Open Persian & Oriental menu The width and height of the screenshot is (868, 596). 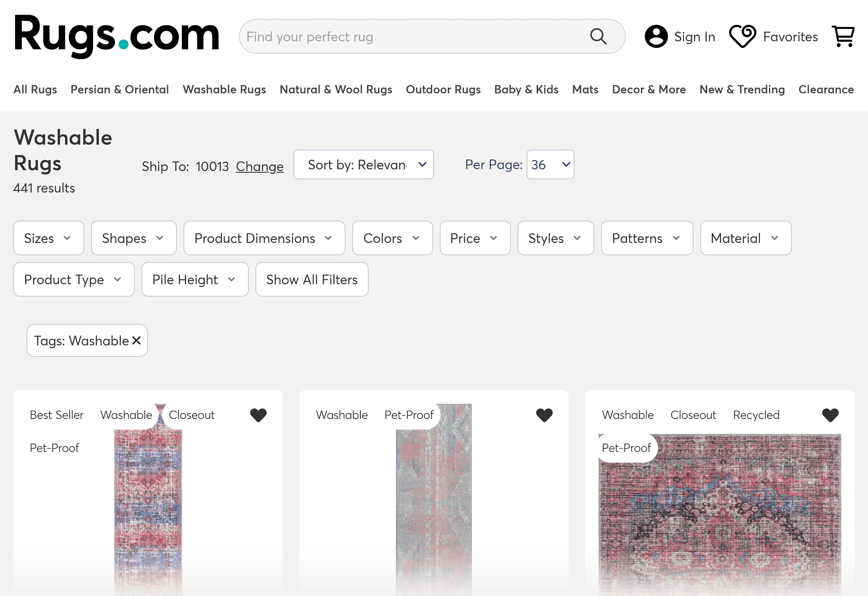pyautogui.click(x=119, y=90)
